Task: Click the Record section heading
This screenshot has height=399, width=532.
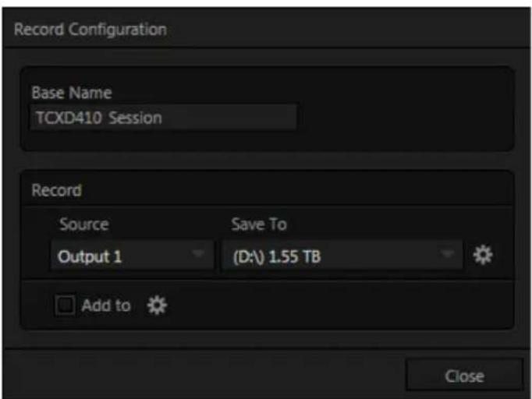Action: (x=57, y=190)
